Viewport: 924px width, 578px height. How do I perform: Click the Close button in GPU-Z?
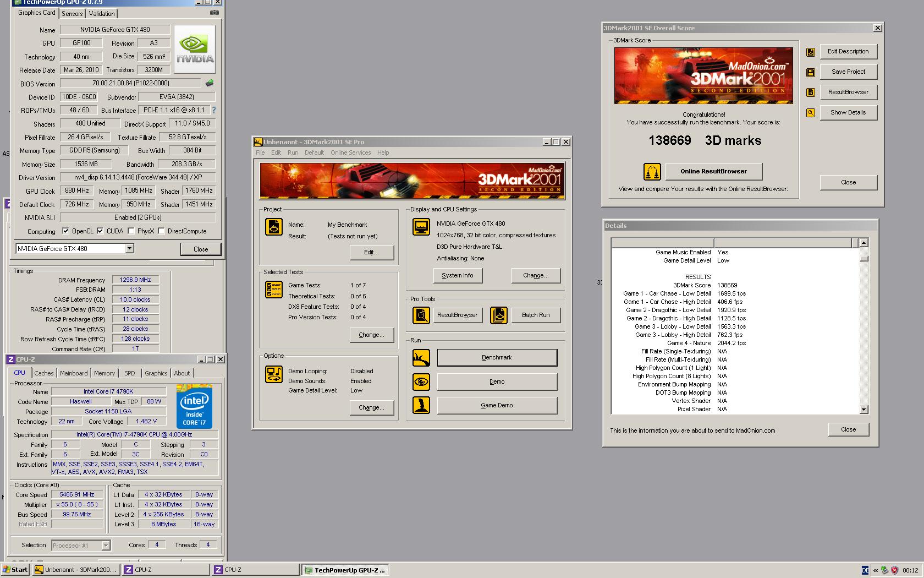click(201, 249)
